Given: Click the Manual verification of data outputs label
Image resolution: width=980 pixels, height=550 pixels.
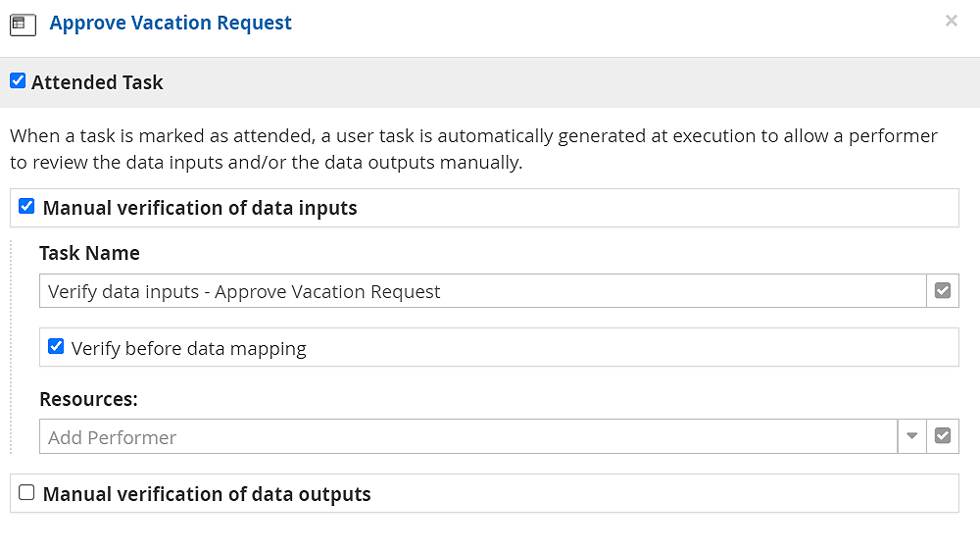Looking at the screenshot, I should pos(207,494).
